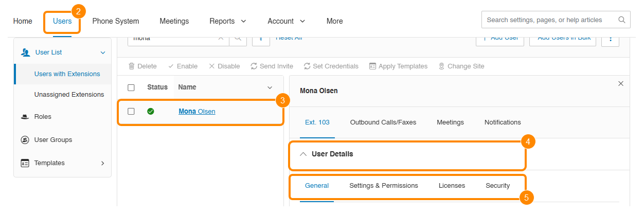Open the three-dot more options menu
Viewport: 644px width, 214px height.
pyautogui.click(x=610, y=38)
